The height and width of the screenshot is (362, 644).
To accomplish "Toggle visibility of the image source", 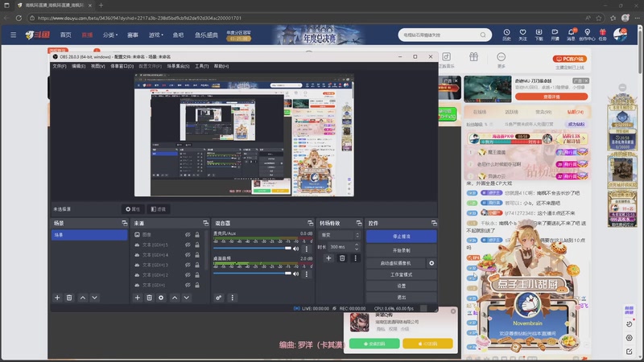I will click(x=188, y=235).
